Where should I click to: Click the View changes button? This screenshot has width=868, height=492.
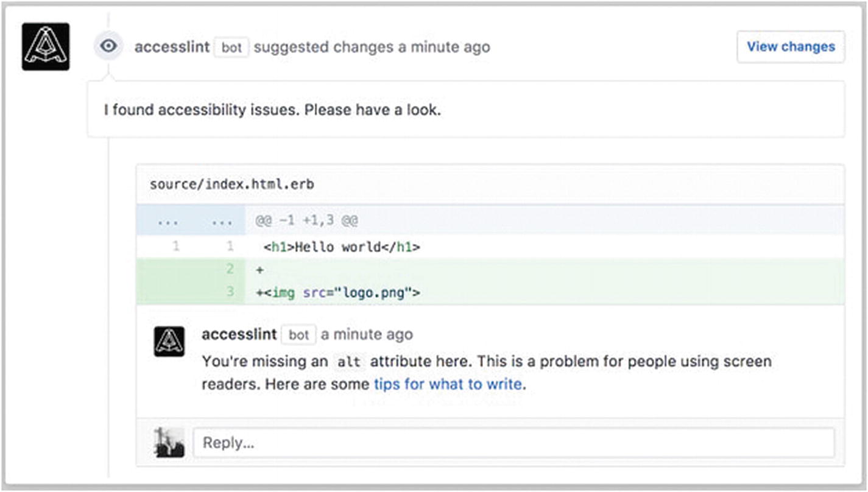(791, 47)
